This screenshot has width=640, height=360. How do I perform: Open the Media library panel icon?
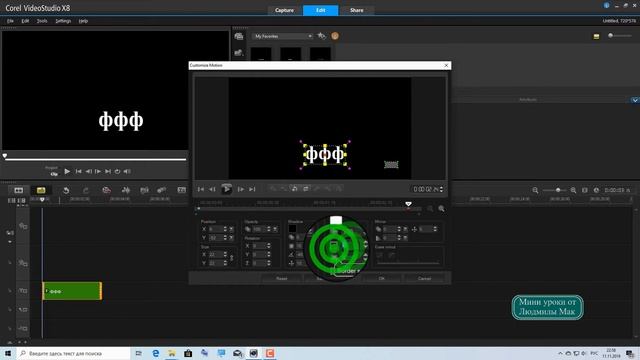(x=239, y=36)
